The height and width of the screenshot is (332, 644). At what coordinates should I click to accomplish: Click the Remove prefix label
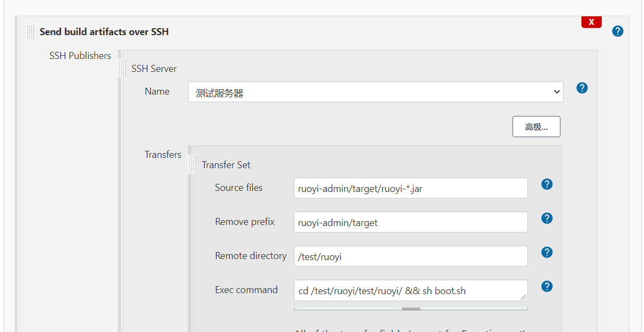click(245, 222)
